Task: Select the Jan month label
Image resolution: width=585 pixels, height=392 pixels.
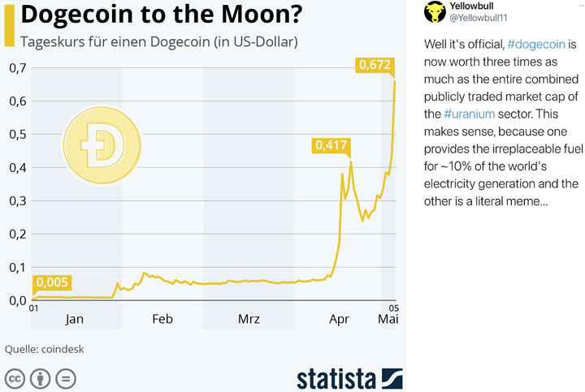Action: pyautogui.click(x=75, y=319)
